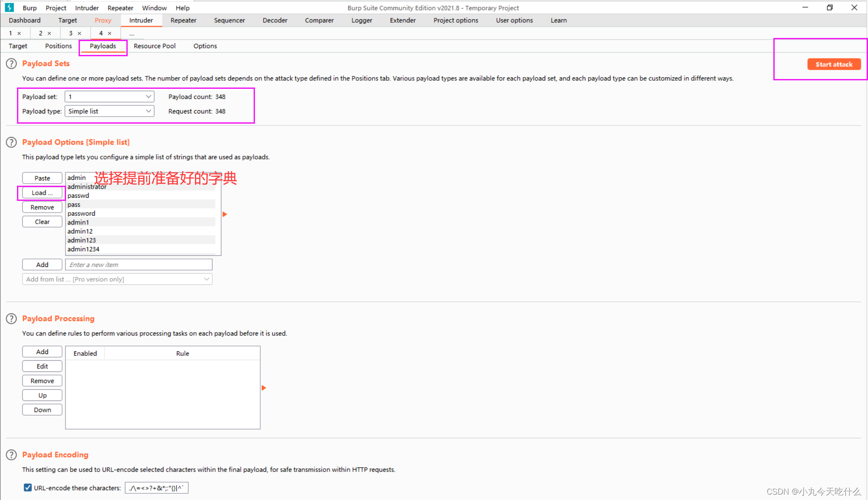This screenshot has height=500, width=868.
Task: Click the Load... button
Action: [x=42, y=193]
